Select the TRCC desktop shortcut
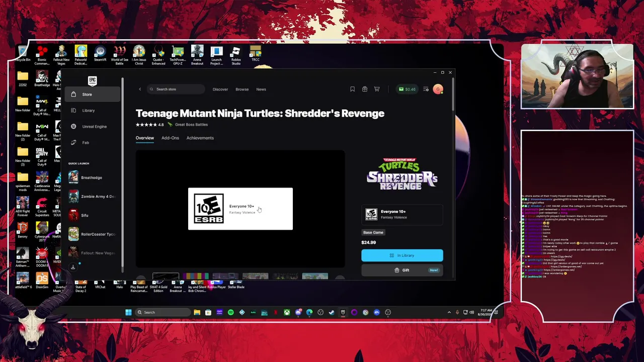Image resolution: width=644 pixels, height=362 pixels. (256, 54)
